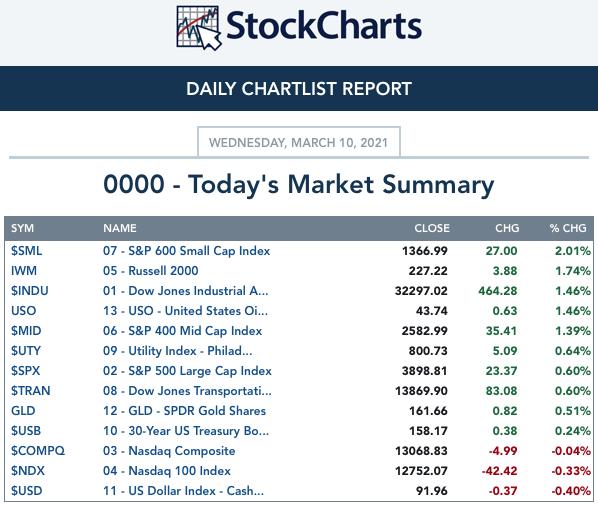
Task: Open USO United States Oil chart link
Action: tap(185, 311)
